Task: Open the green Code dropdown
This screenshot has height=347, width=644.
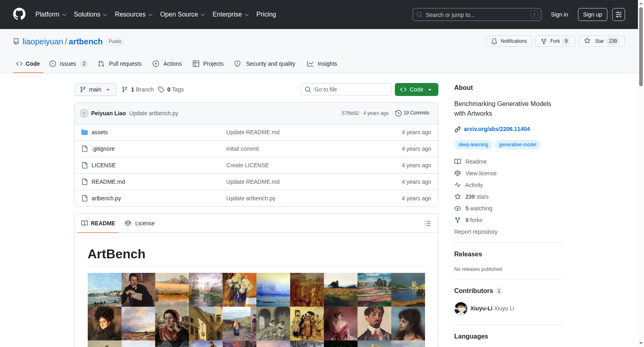Action: point(417,89)
